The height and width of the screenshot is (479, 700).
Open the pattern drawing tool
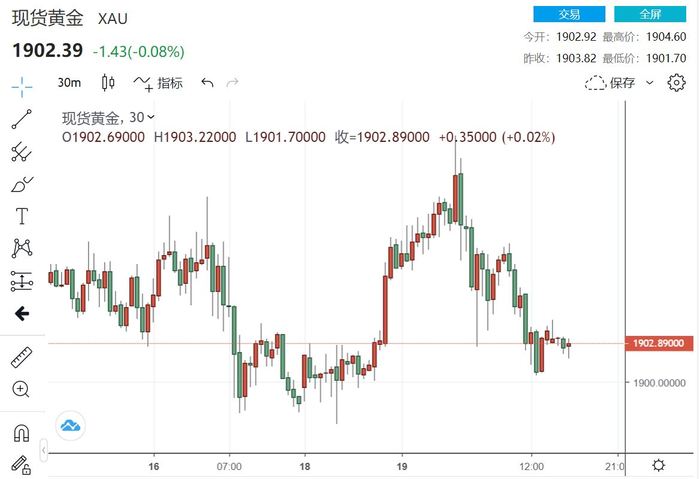coord(21,248)
